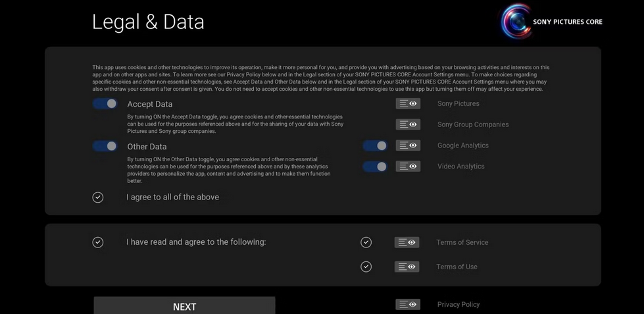Click the Other Data description paragraph
The height and width of the screenshot is (314, 644).
(x=229, y=170)
